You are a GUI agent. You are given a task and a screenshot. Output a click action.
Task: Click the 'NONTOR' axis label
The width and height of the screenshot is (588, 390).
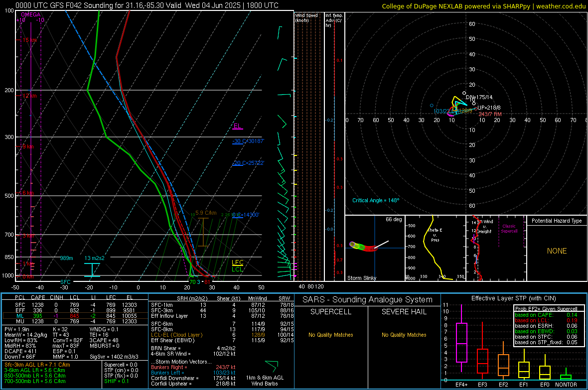(566, 385)
